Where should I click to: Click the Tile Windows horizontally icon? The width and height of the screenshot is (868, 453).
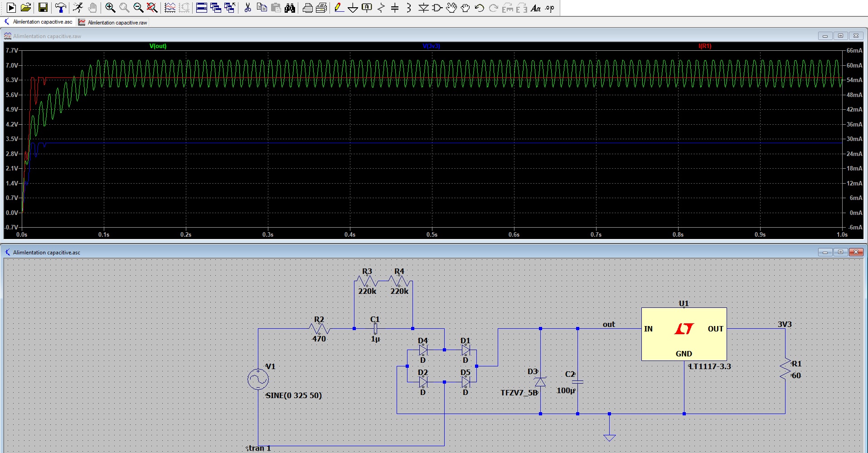click(202, 8)
